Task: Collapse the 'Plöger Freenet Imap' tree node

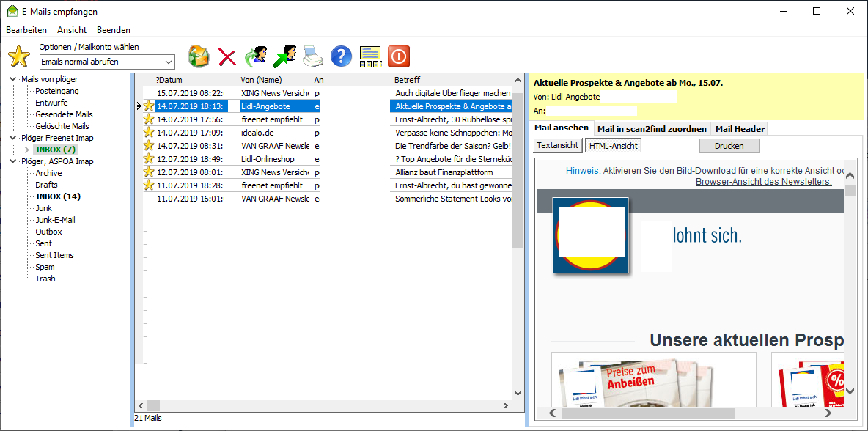Action: tap(12, 138)
